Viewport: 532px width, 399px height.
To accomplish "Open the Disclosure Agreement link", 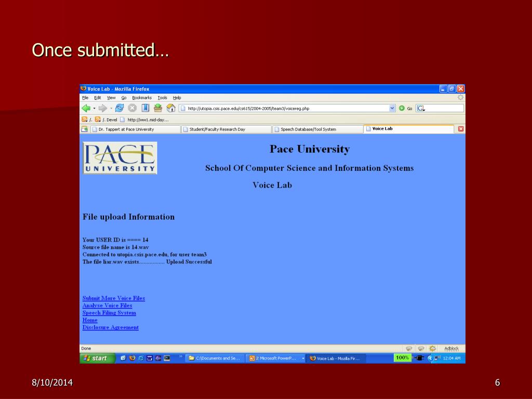I will click(111, 327).
